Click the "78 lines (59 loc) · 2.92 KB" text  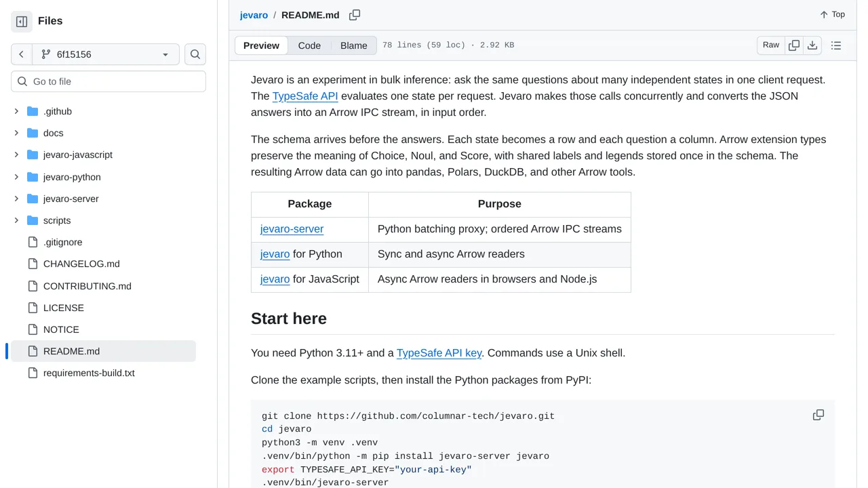[x=448, y=45]
